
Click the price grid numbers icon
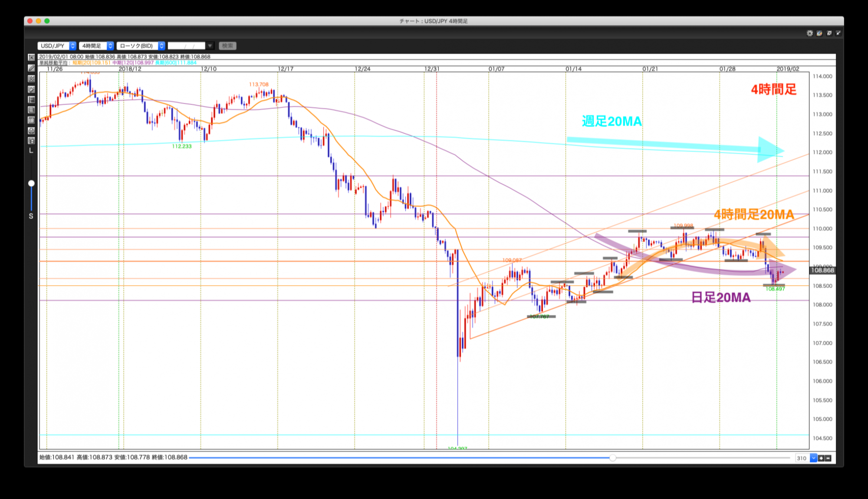pyautogui.click(x=31, y=99)
